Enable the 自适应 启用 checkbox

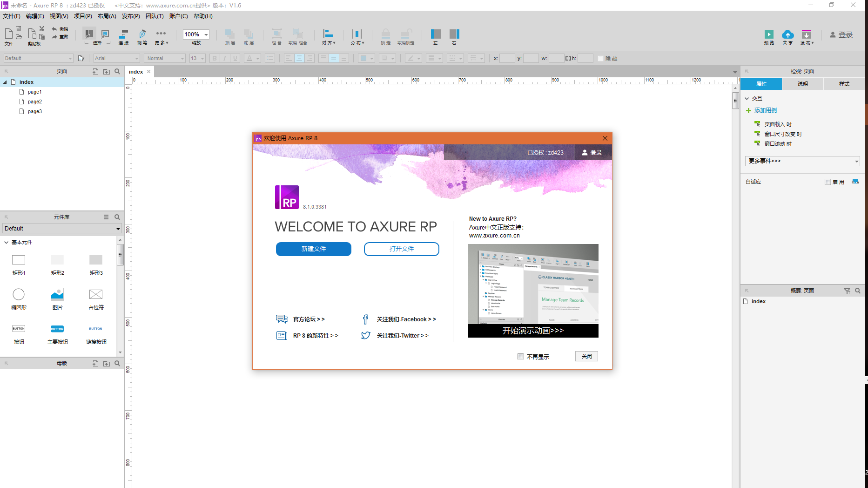tap(828, 182)
